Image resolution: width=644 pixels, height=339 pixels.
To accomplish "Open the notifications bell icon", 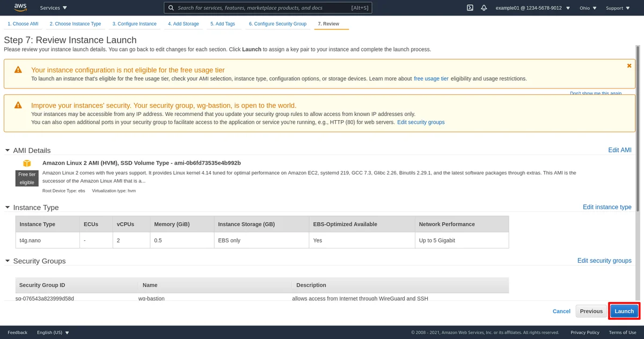I will (484, 8).
